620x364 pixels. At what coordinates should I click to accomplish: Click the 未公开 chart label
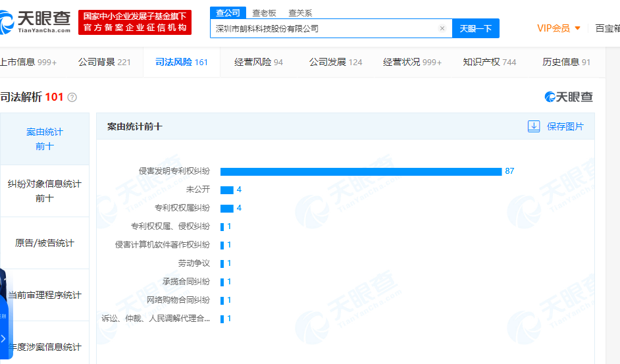point(198,190)
